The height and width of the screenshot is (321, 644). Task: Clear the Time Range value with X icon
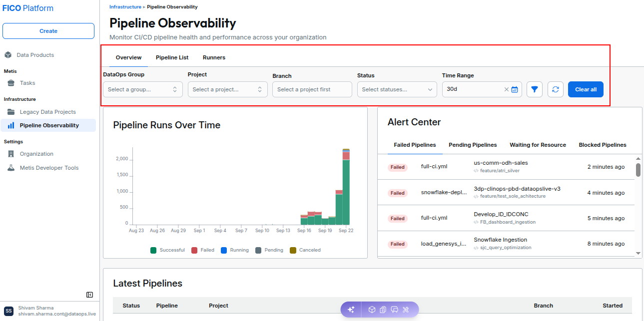pos(507,89)
